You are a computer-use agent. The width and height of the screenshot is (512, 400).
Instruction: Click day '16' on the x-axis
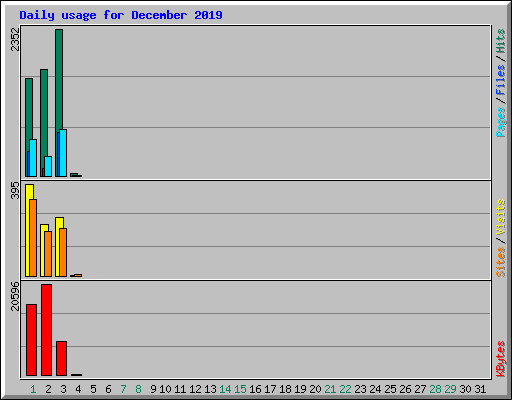coord(255,389)
